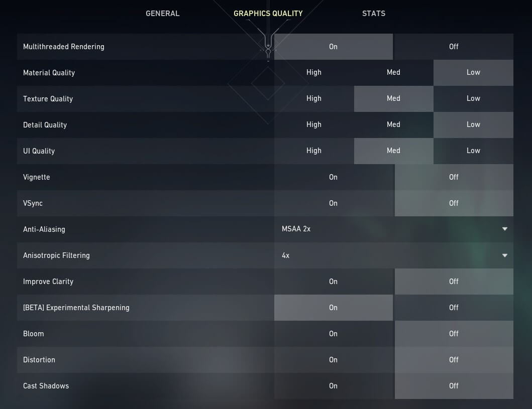532x409 pixels.
Task: Turn Cast Shadows on
Action: pyautogui.click(x=333, y=386)
